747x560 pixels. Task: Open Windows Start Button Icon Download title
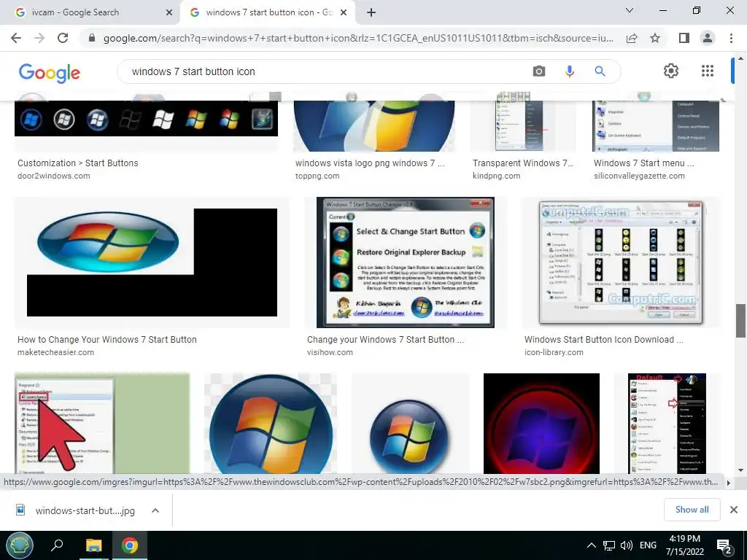[x=603, y=340]
